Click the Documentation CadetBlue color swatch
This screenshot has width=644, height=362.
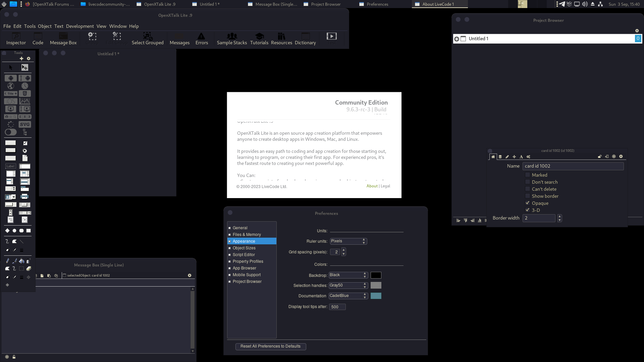(376, 296)
